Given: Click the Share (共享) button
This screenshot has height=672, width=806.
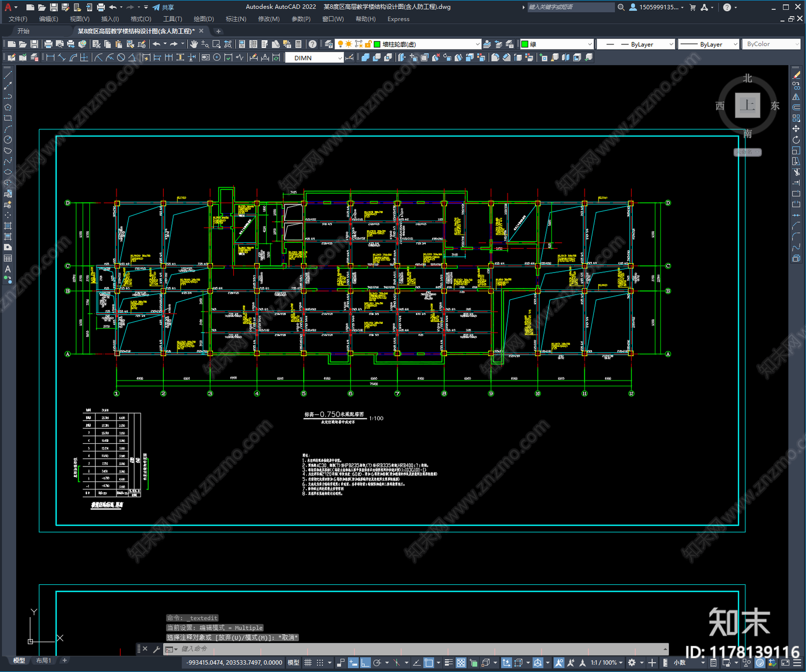Looking at the screenshot, I should pos(163,7).
